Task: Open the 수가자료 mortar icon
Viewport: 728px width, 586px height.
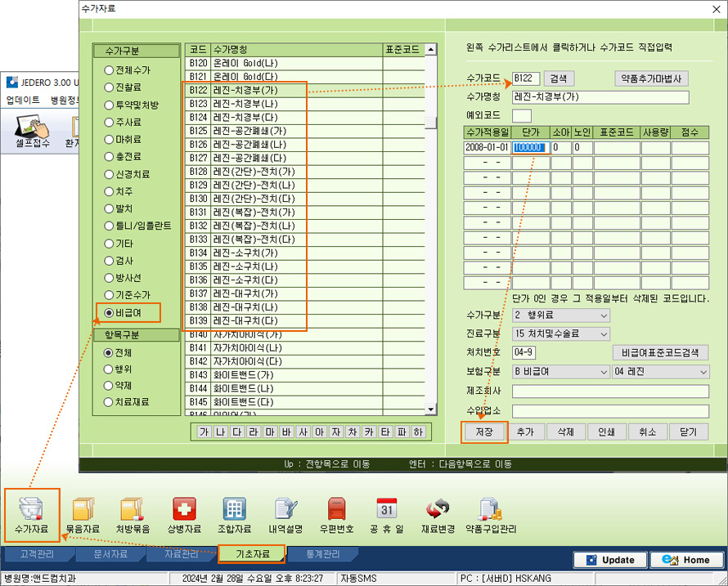Action: (x=31, y=510)
